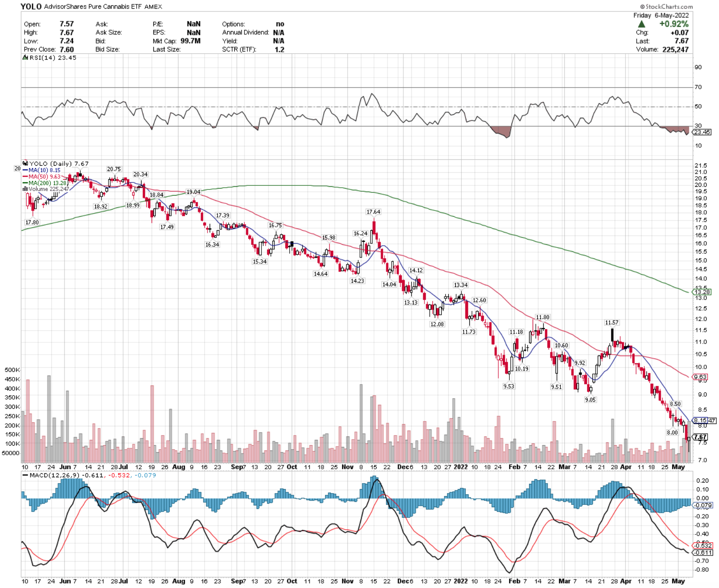Click the Friday 6-May-2022 date

pyautogui.click(x=661, y=15)
